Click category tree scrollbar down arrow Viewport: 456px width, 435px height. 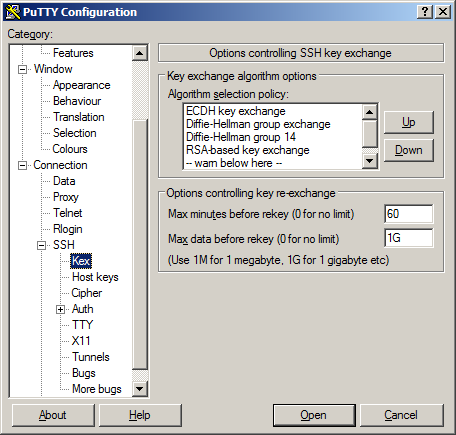point(140,388)
